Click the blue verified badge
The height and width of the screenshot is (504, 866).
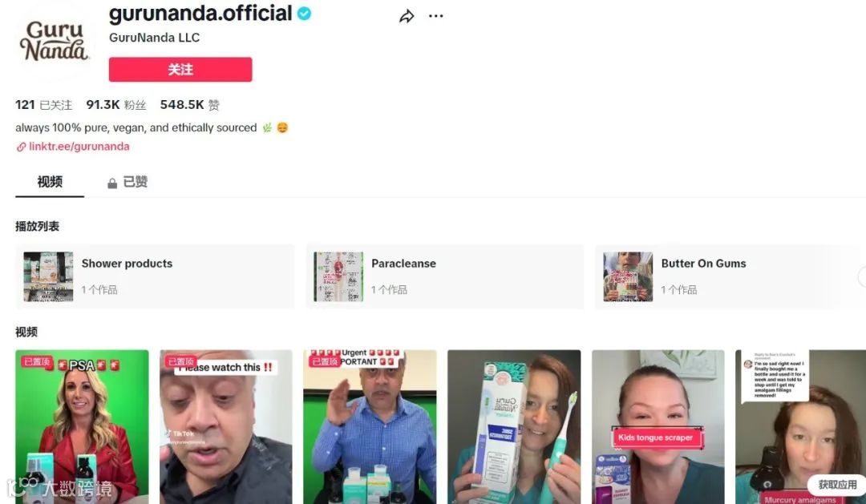tap(305, 14)
